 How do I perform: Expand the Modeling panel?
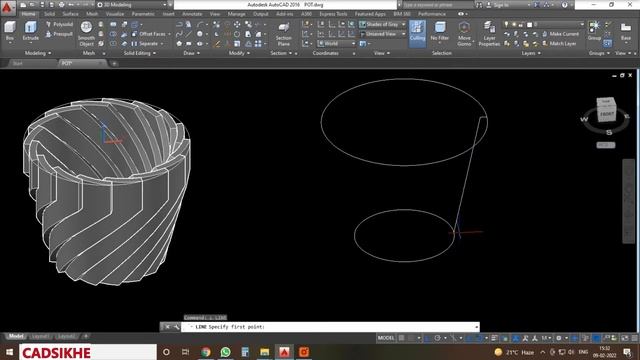click(x=38, y=53)
